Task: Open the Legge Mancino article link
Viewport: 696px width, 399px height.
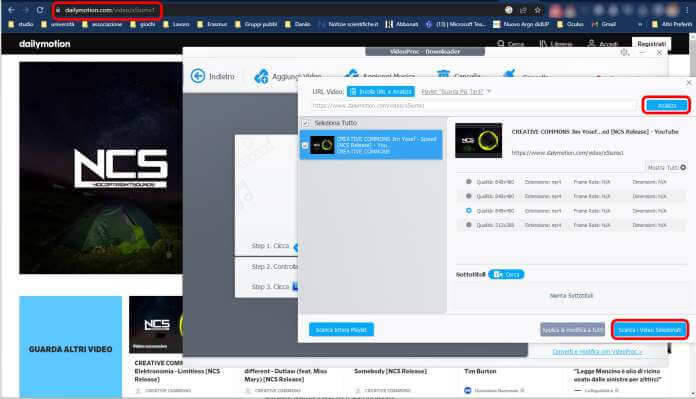Action: tap(617, 375)
